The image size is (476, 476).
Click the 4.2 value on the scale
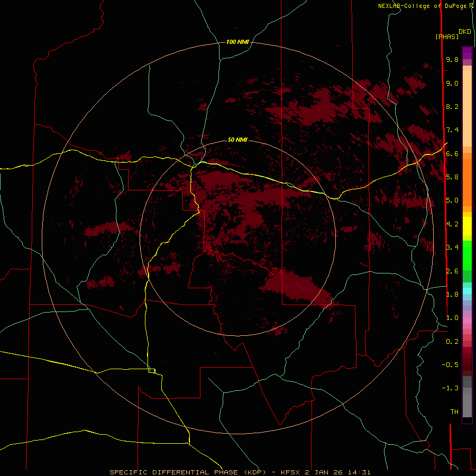pyautogui.click(x=452, y=224)
